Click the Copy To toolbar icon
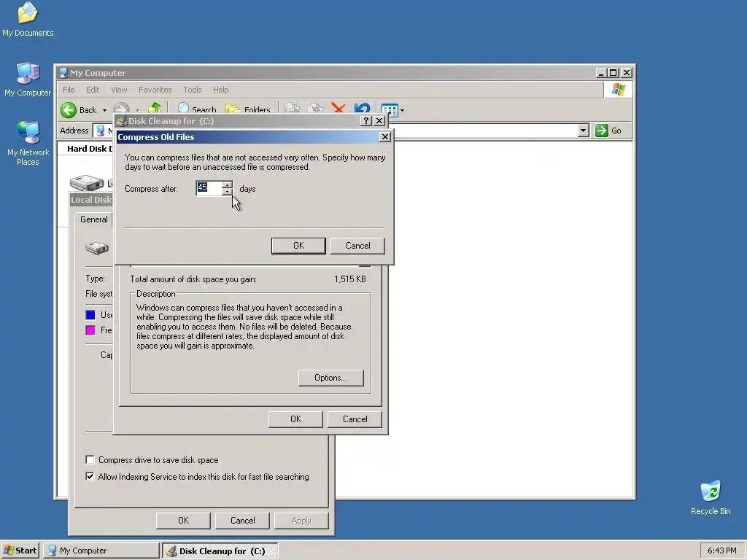The height and width of the screenshot is (560, 747). 315,109
